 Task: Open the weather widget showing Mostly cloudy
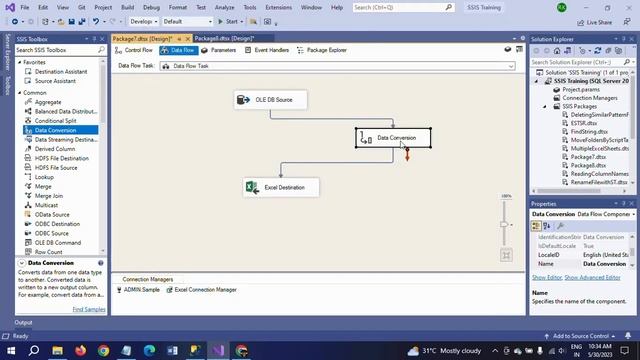tap(444, 351)
